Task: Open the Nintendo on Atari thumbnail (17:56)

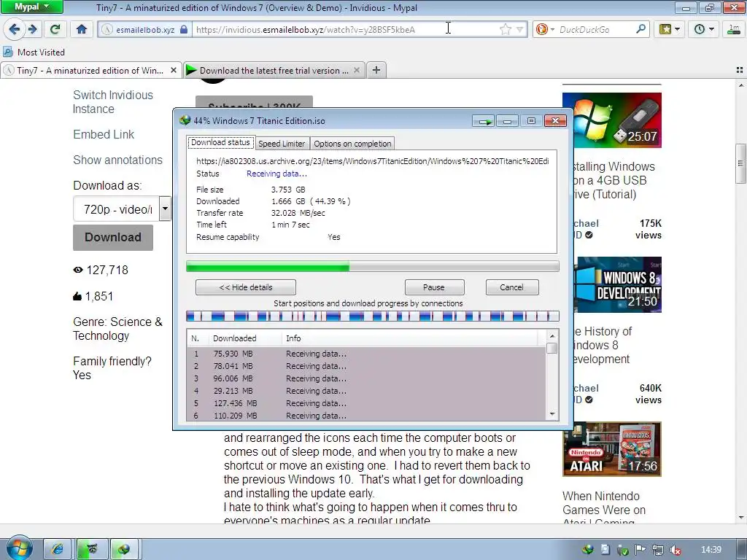Action: (x=612, y=449)
